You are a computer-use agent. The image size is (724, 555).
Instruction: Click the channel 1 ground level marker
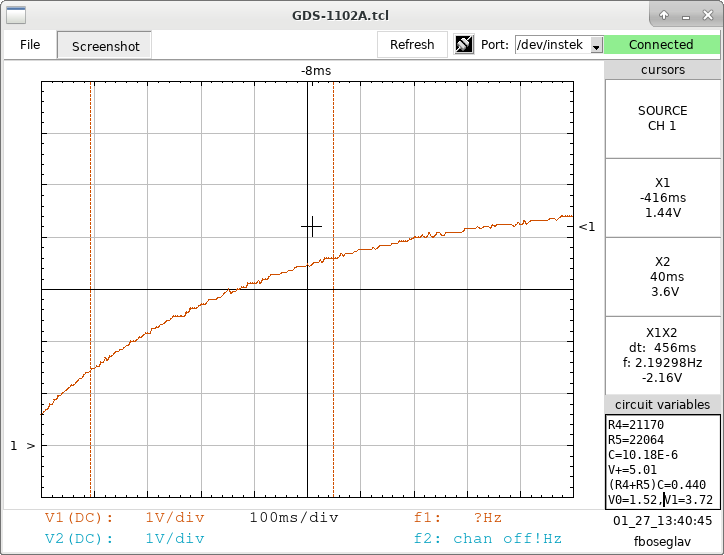(23, 445)
